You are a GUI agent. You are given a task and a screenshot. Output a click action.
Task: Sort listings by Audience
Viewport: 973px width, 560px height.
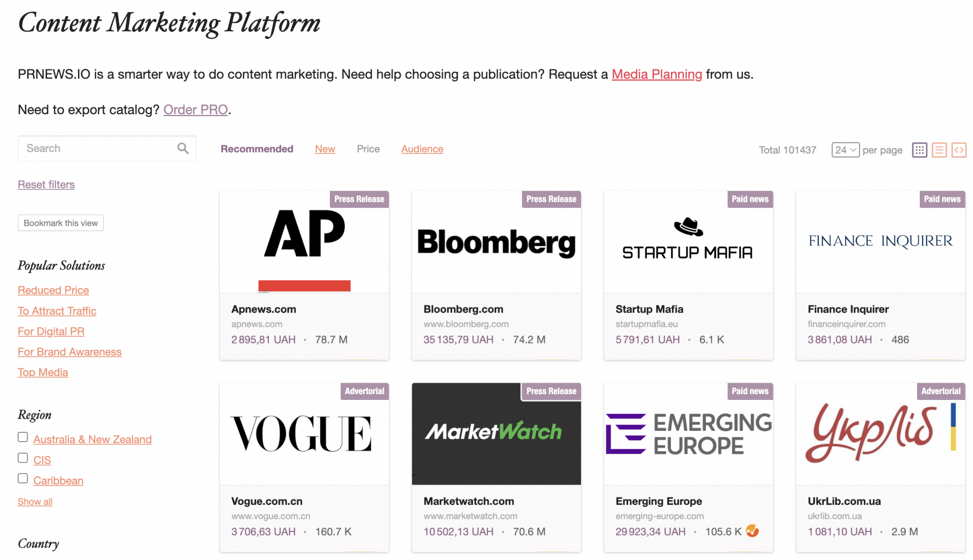(x=421, y=149)
